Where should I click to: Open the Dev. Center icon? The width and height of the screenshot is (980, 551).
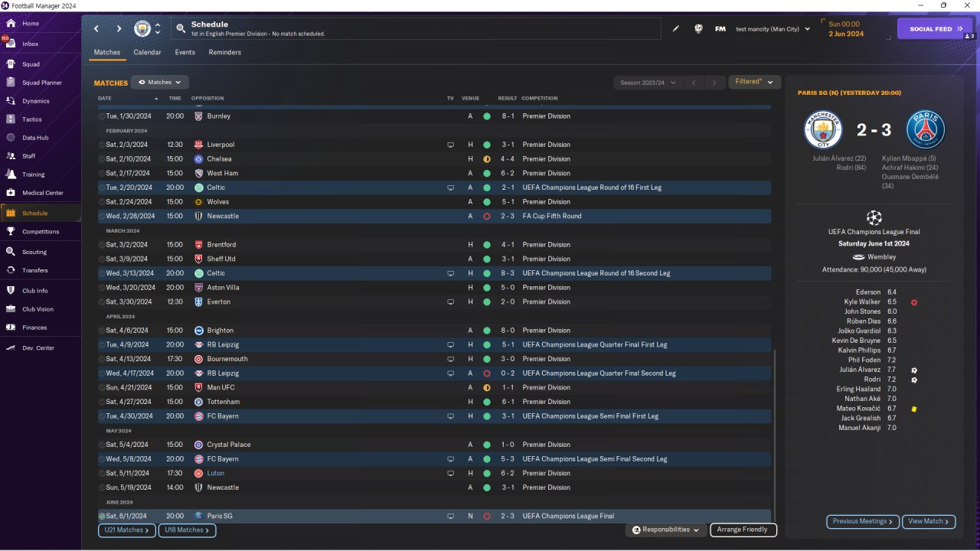pos(11,348)
